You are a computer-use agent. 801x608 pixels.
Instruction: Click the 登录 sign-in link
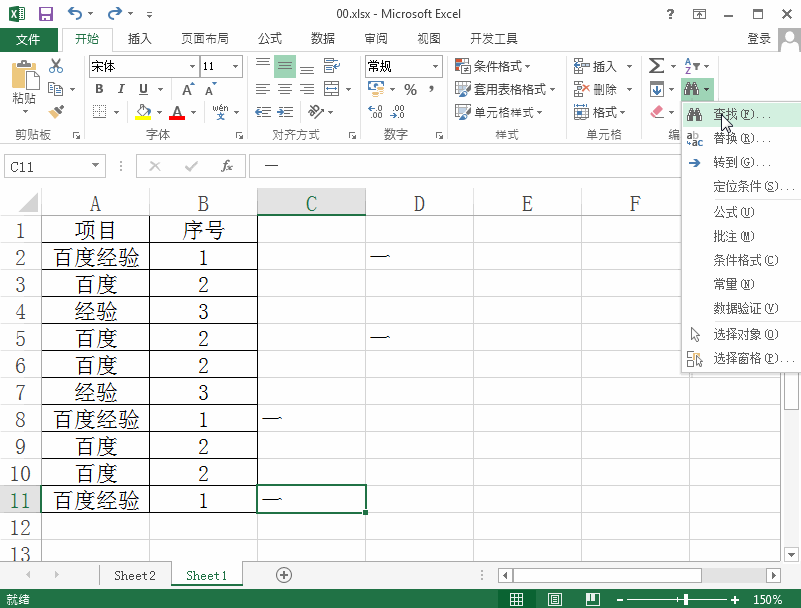point(757,38)
